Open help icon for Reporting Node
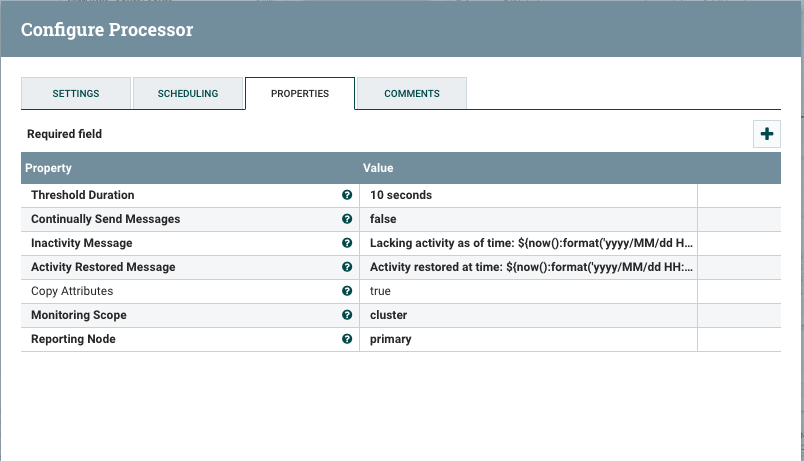 [x=347, y=339]
